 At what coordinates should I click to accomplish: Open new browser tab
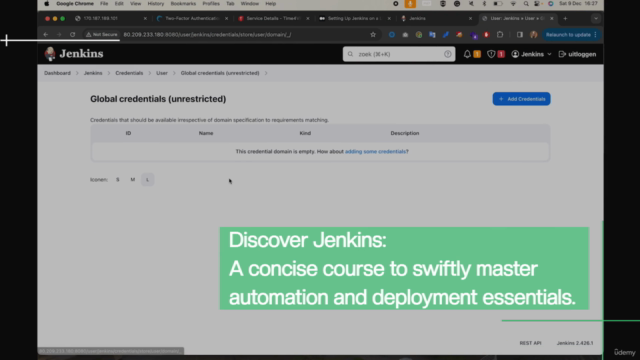pos(565,18)
